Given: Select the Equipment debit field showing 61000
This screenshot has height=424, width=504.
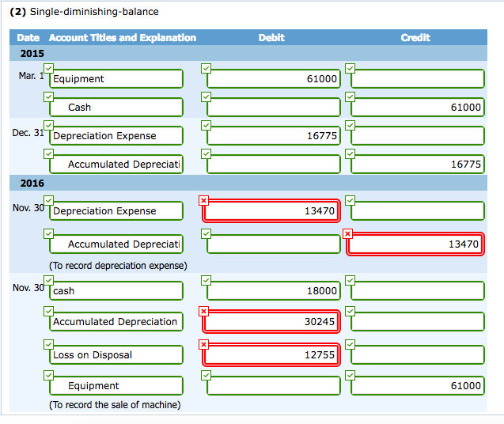Looking at the screenshot, I should point(273,79).
